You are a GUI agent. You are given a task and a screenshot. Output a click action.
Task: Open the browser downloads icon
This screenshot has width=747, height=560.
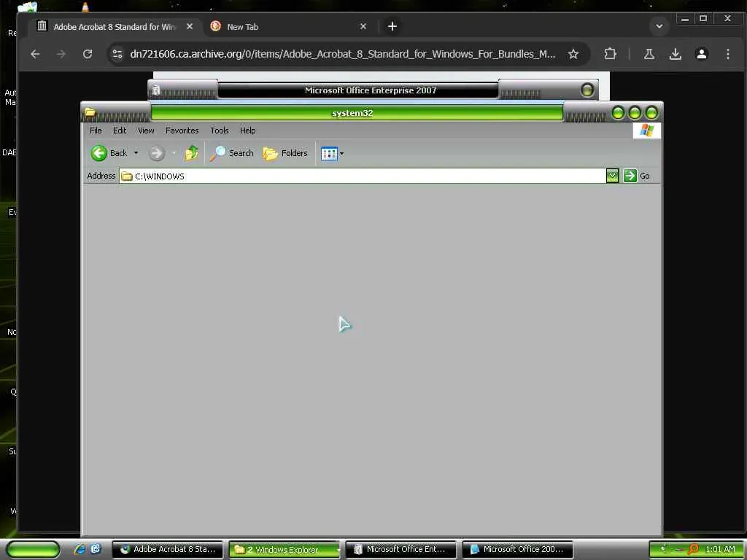pos(675,54)
